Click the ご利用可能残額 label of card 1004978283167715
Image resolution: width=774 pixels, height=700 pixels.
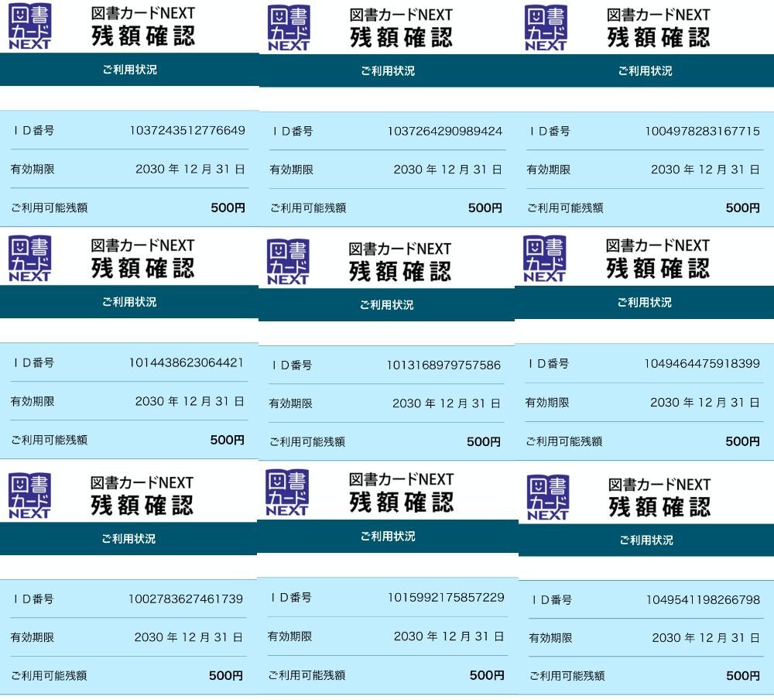click(565, 208)
